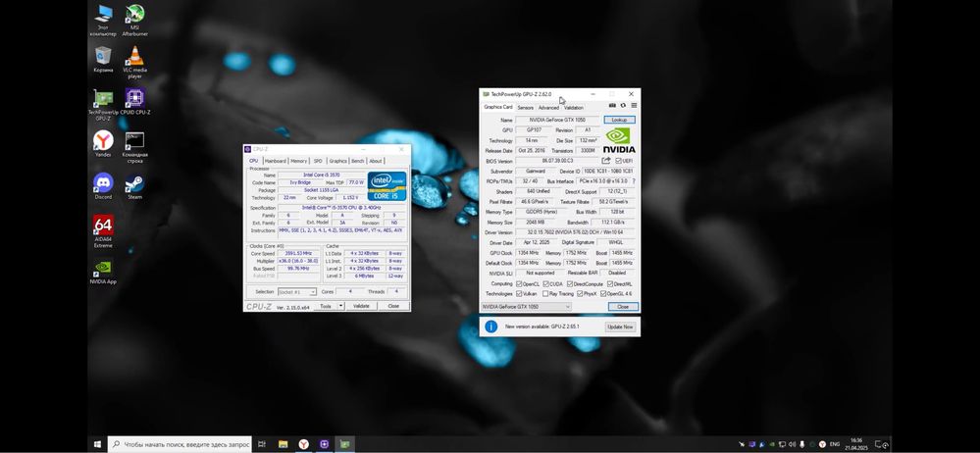Open the Windows Start menu

(x=97, y=444)
